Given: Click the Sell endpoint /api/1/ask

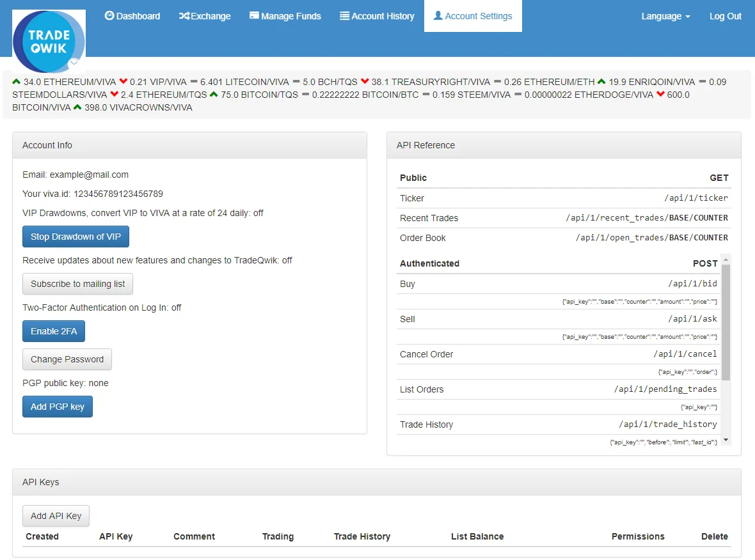Looking at the screenshot, I should [692, 319].
